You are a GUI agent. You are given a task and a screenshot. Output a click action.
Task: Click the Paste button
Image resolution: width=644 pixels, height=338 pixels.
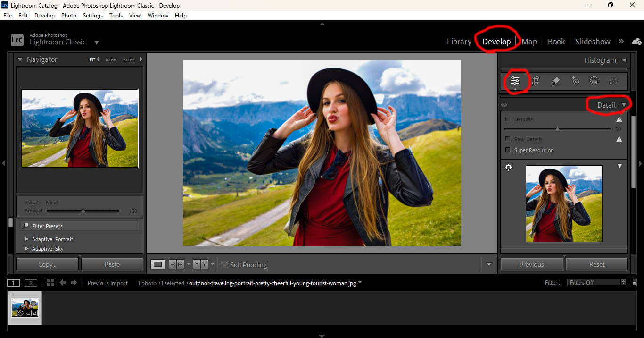[112, 264]
